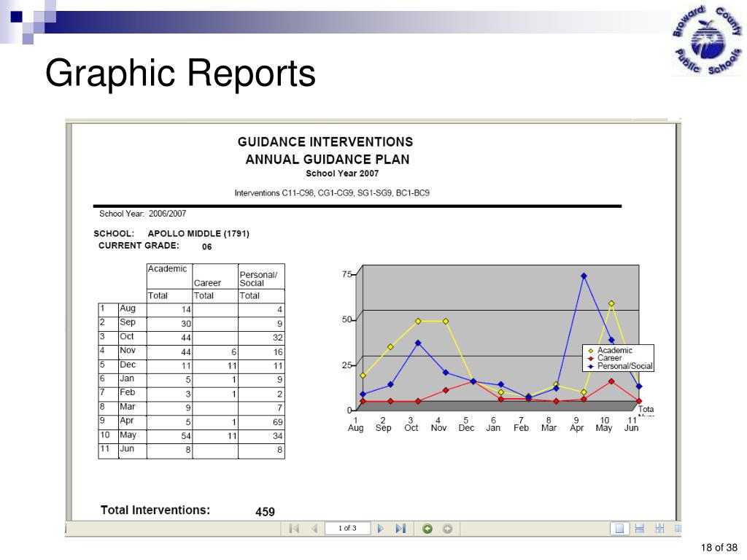The width and height of the screenshot is (747, 560).
Task: Click the blue Personal/Social legend entry
Action: coord(620,366)
